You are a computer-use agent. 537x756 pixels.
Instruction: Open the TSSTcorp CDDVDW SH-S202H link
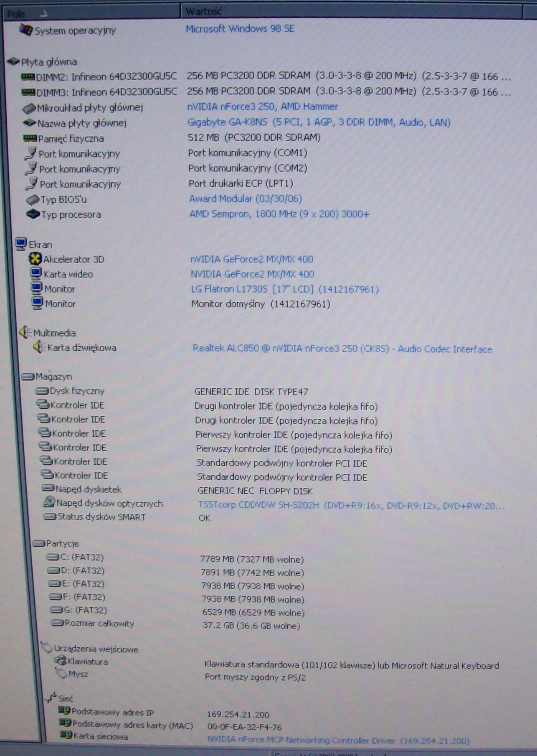click(351, 506)
